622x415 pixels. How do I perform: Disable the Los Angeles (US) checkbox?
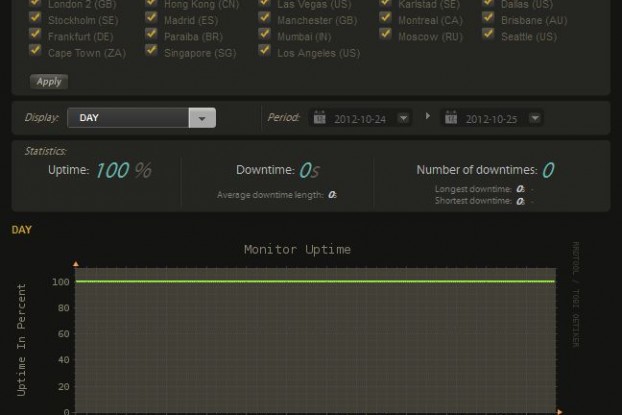tap(264, 52)
